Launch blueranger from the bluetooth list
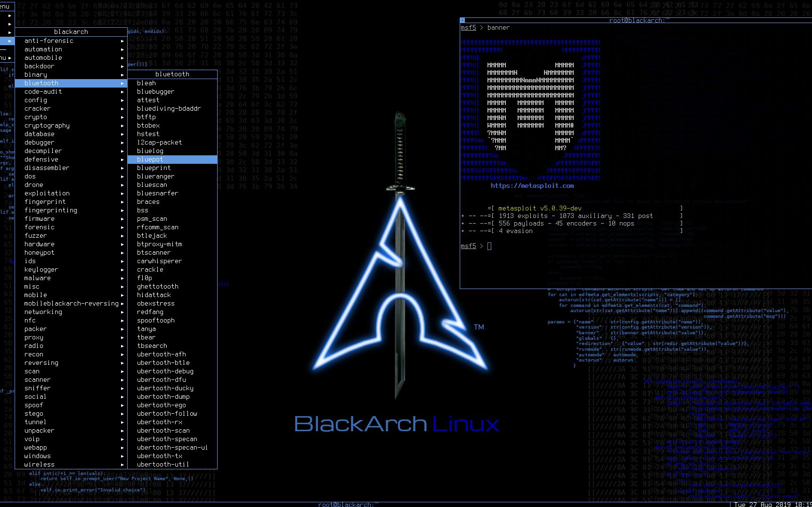 [x=155, y=176]
